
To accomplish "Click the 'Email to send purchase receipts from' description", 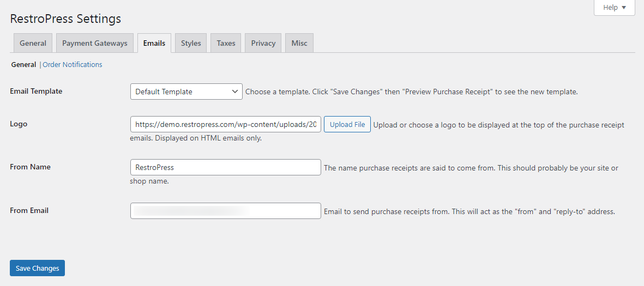I will point(470,212).
